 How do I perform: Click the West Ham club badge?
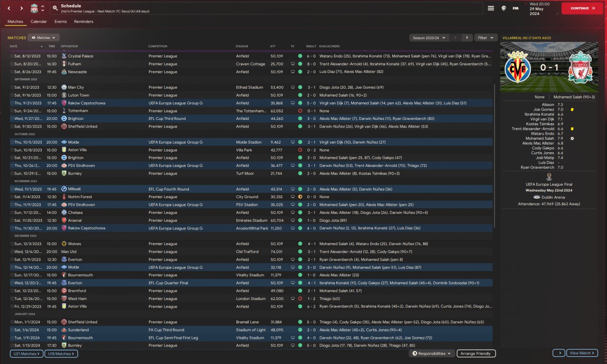pyautogui.click(x=64, y=299)
